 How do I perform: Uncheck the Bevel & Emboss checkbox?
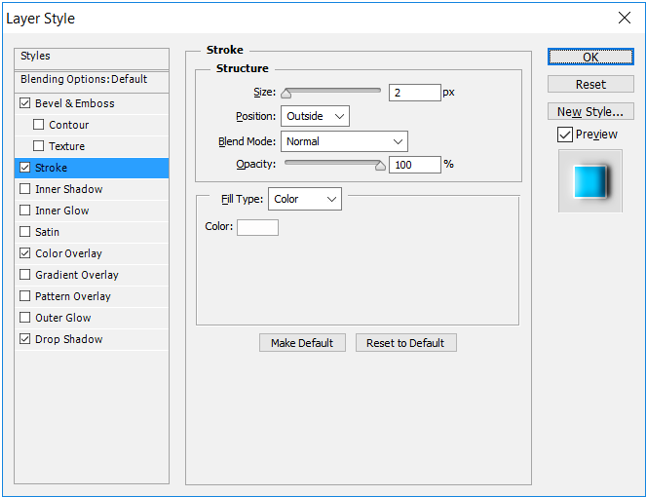[x=25, y=103]
